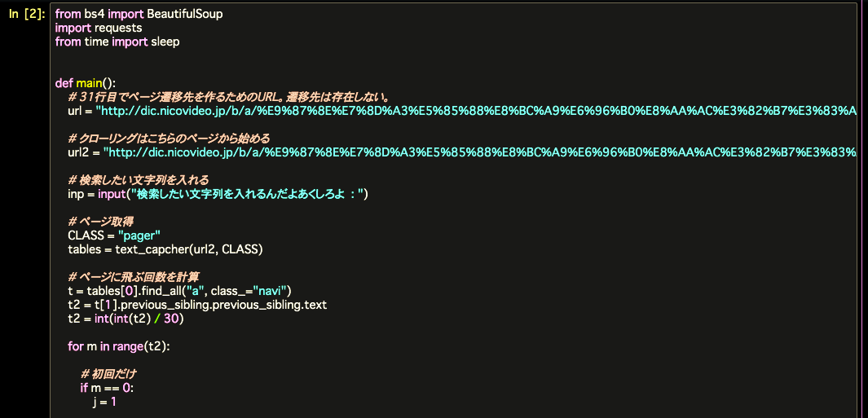The image size is (868, 418).
Task: Click the CLASS = "pager" line
Action: click(x=114, y=235)
